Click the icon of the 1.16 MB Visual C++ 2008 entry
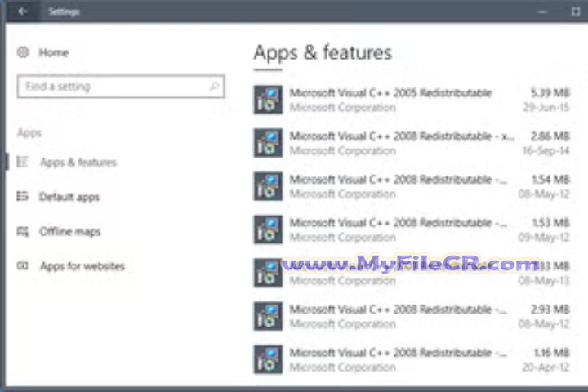588x392 pixels. (268, 359)
